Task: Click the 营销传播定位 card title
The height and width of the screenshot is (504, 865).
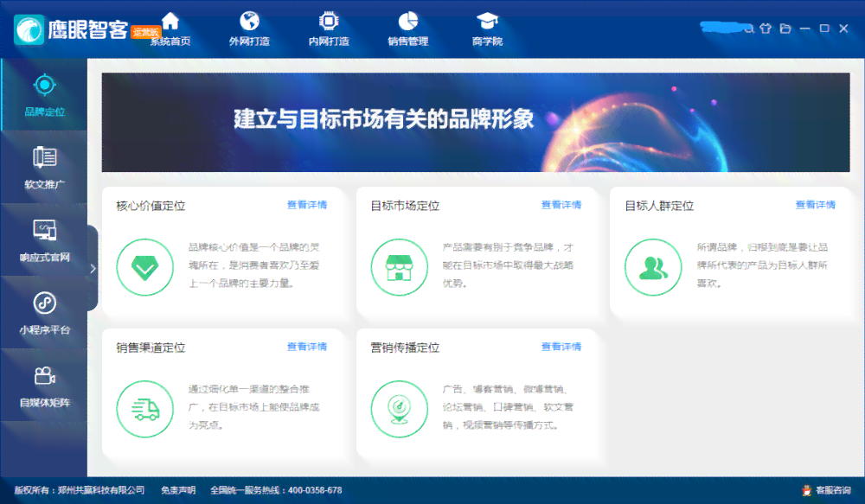Action: (x=405, y=348)
